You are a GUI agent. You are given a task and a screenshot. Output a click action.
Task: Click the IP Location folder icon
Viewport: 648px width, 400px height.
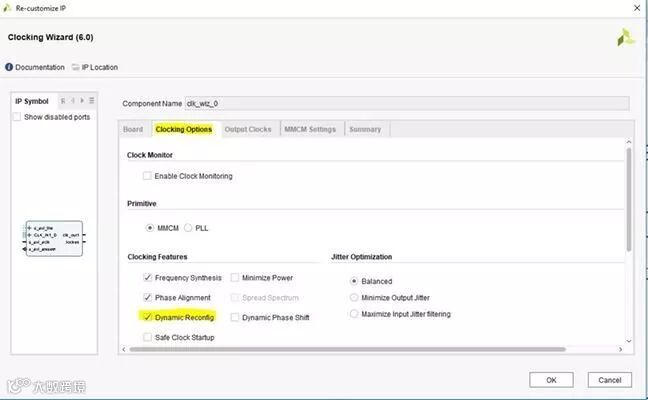75,67
